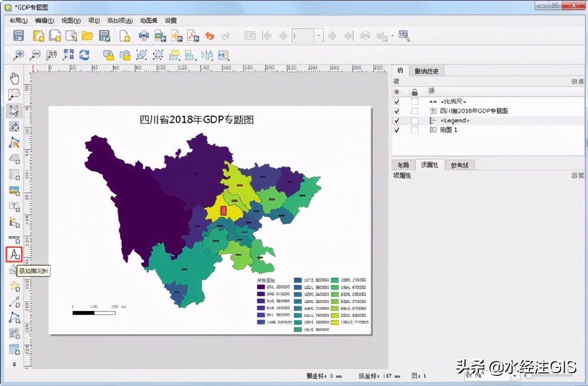
Task: Click the Zoom out magnifier icon
Action: 35,55
